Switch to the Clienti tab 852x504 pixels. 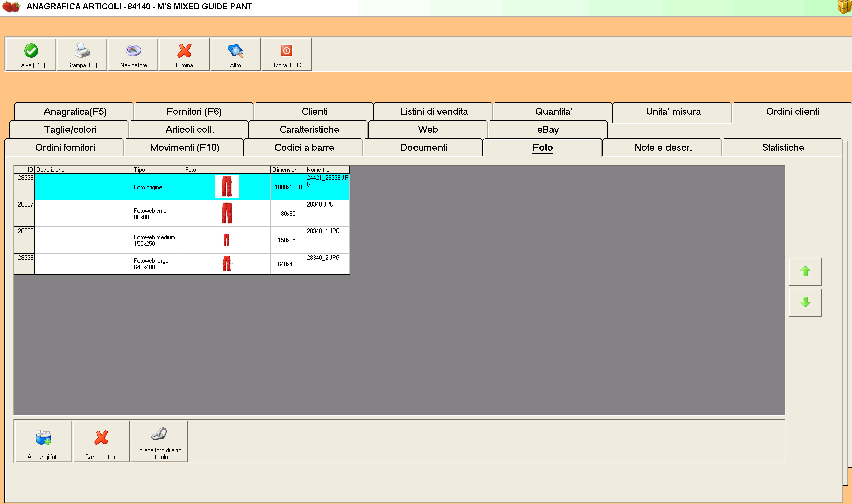pos(314,111)
